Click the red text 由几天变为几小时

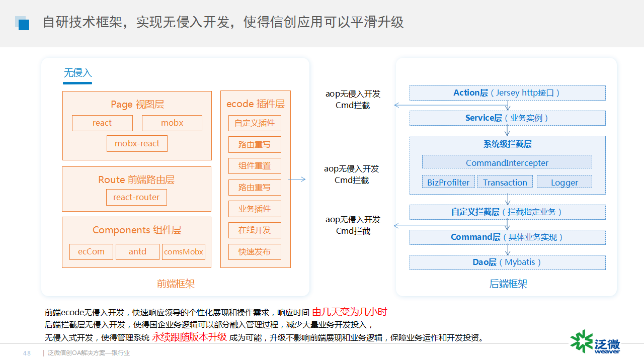[350, 312]
